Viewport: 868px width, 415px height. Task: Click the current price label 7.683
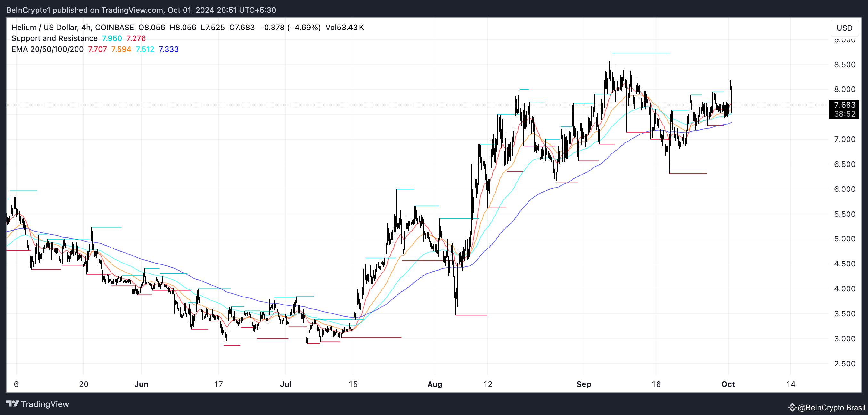click(x=844, y=105)
